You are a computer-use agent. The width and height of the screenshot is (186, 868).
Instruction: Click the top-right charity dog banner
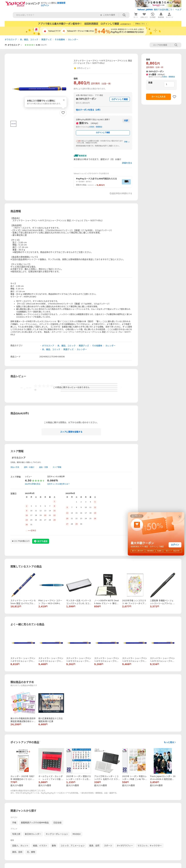click(158, 4)
